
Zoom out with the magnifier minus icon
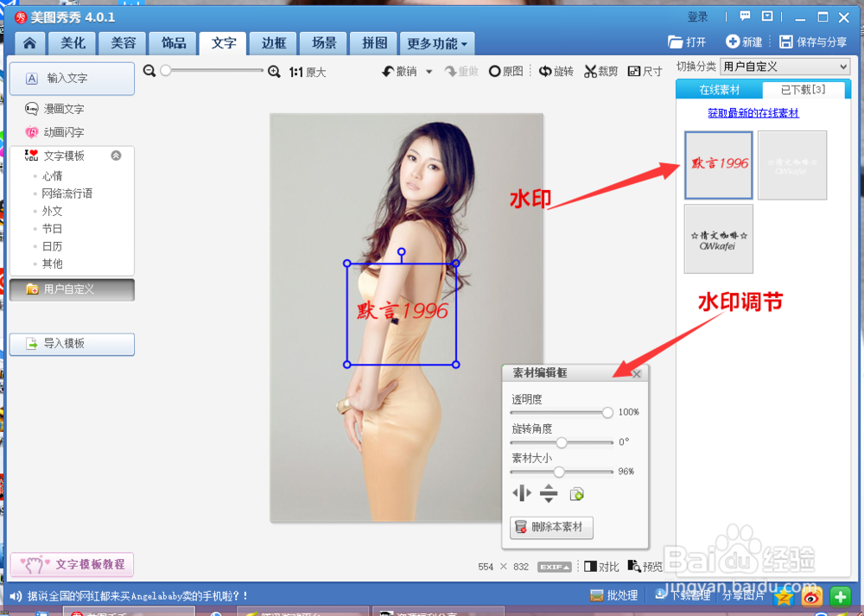pyautogui.click(x=149, y=71)
